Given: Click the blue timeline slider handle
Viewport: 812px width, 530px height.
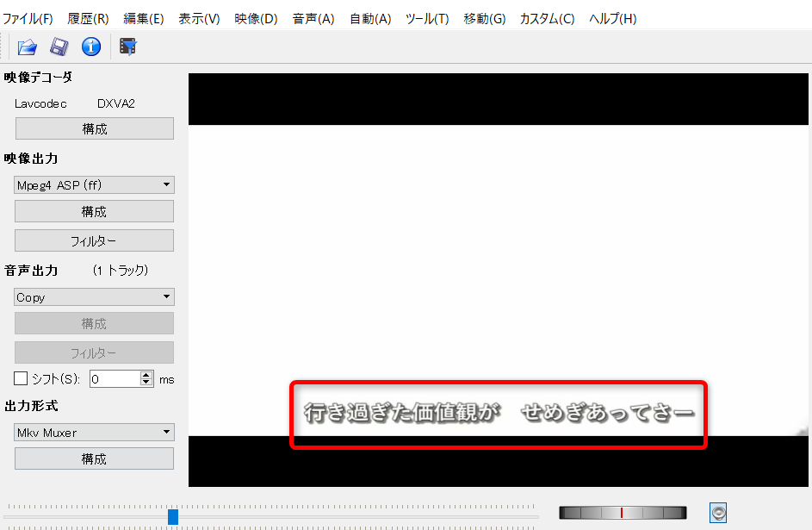Looking at the screenshot, I should pyautogui.click(x=173, y=516).
